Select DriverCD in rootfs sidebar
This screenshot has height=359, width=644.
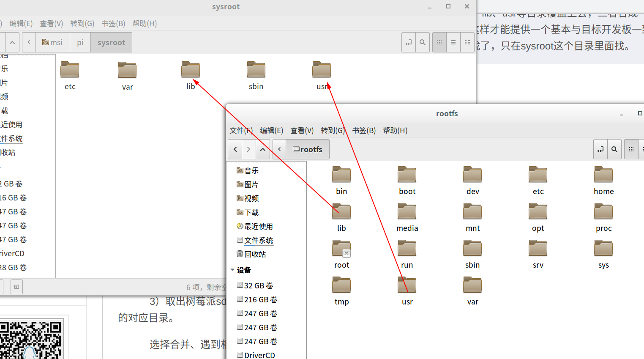click(x=256, y=355)
